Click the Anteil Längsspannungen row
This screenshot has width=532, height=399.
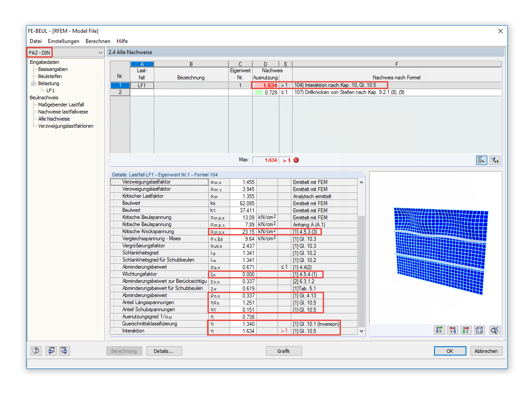(x=234, y=302)
